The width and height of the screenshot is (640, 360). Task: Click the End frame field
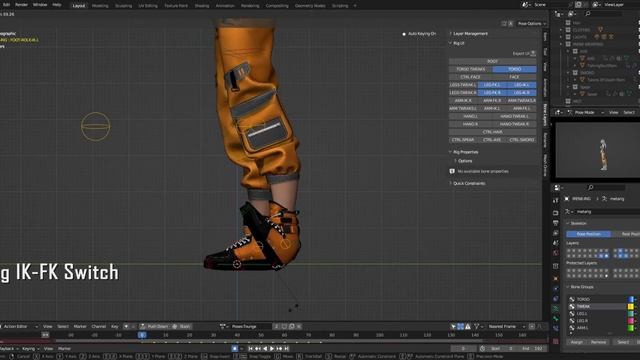pyautogui.click(x=533, y=349)
